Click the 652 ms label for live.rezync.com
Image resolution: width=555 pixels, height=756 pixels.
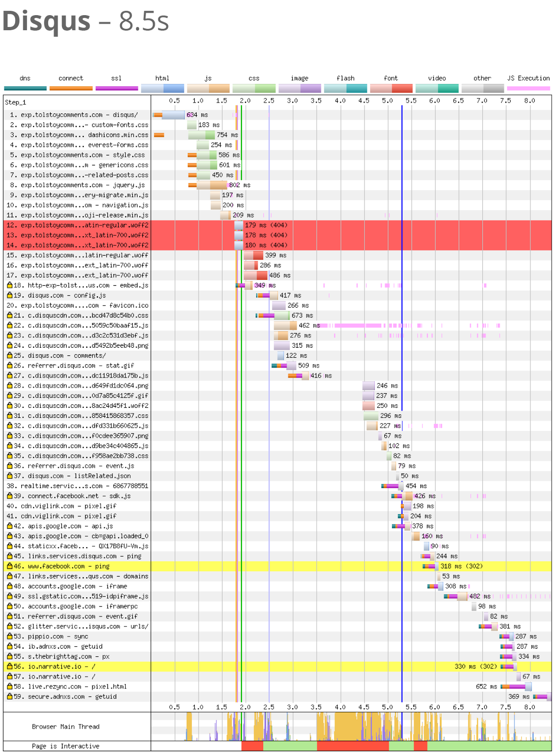click(x=486, y=687)
